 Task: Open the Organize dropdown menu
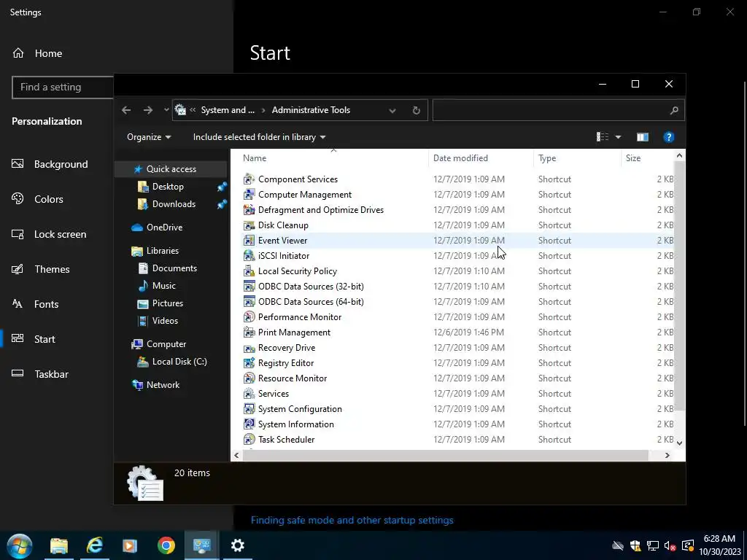point(149,137)
